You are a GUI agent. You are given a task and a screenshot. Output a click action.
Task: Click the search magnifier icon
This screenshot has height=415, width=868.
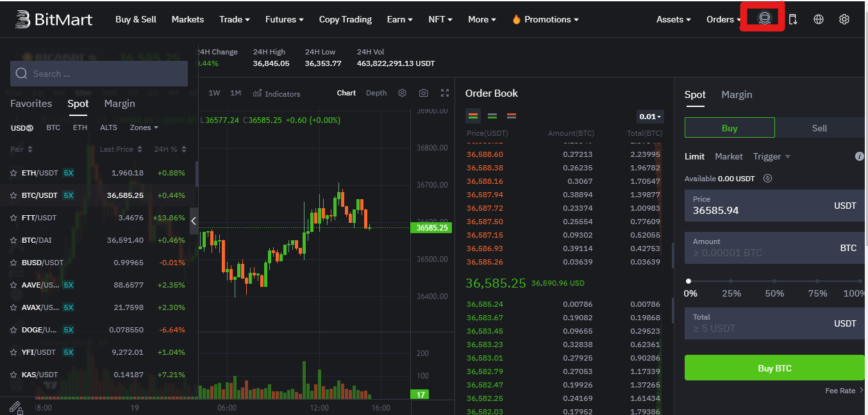(22, 74)
